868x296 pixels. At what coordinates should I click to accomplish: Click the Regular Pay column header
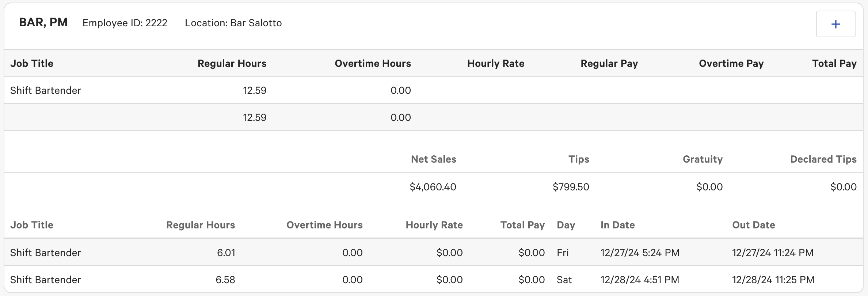609,64
